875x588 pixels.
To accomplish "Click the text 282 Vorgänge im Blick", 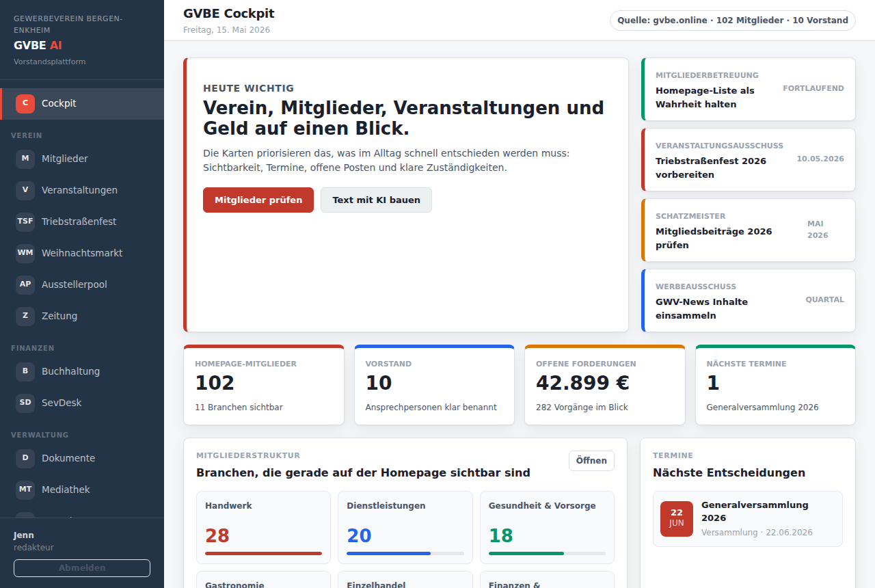I will click(x=582, y=407).
